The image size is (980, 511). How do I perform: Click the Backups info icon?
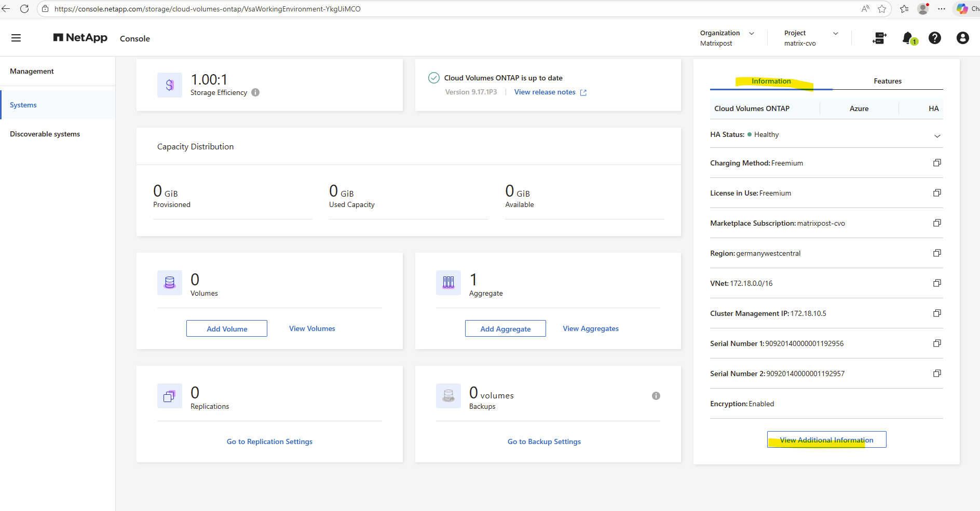656,396
